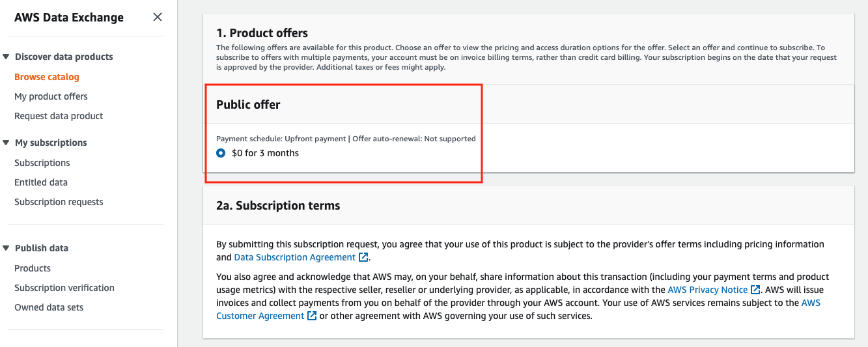Click external link icon beside AWS Privacy Notice

pos(755,290)
